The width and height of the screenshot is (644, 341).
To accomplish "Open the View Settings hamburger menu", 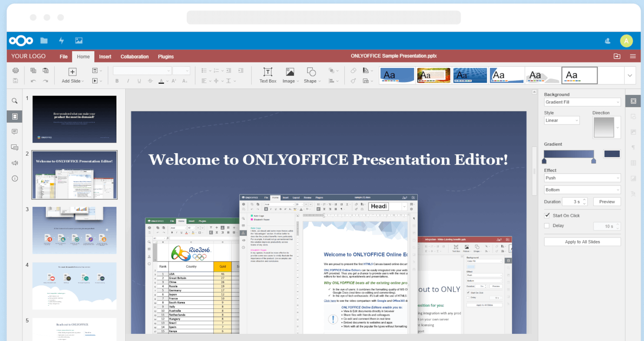I will pyautogui.click(x=633, y=56).
